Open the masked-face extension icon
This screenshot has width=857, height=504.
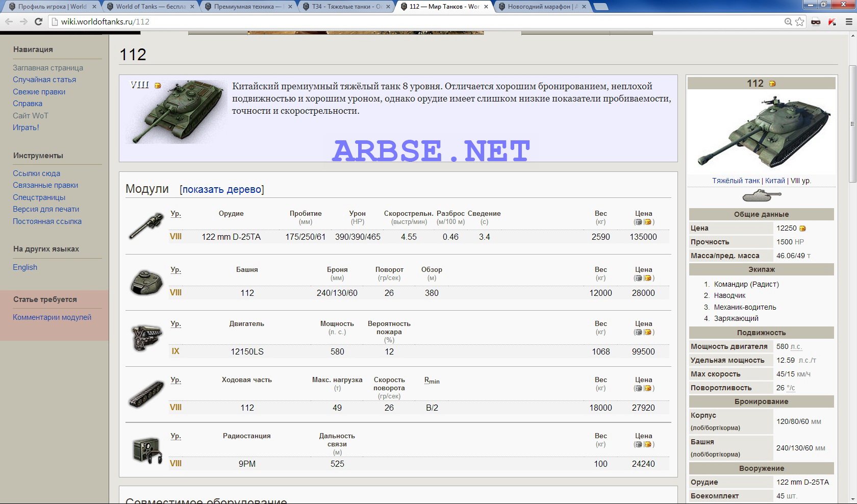[x=816, y=22]
